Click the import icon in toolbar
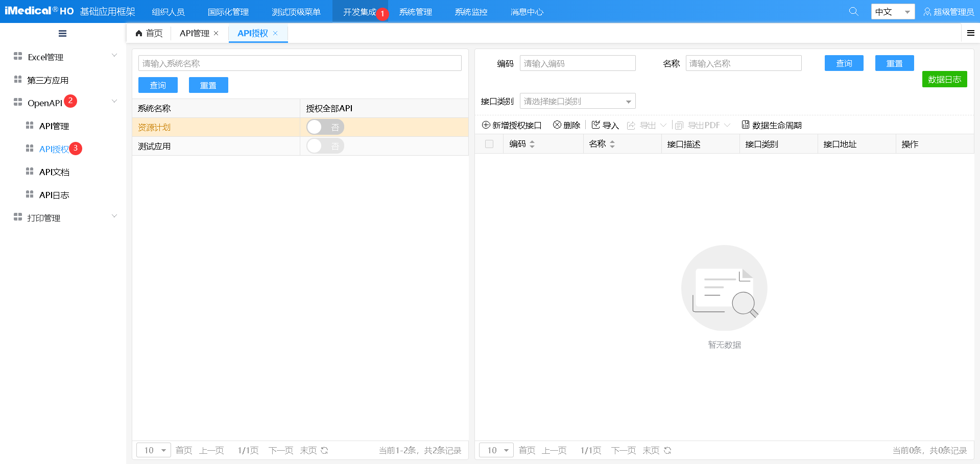The height and width of the screenshot is (464, 980). coord(595,125)
